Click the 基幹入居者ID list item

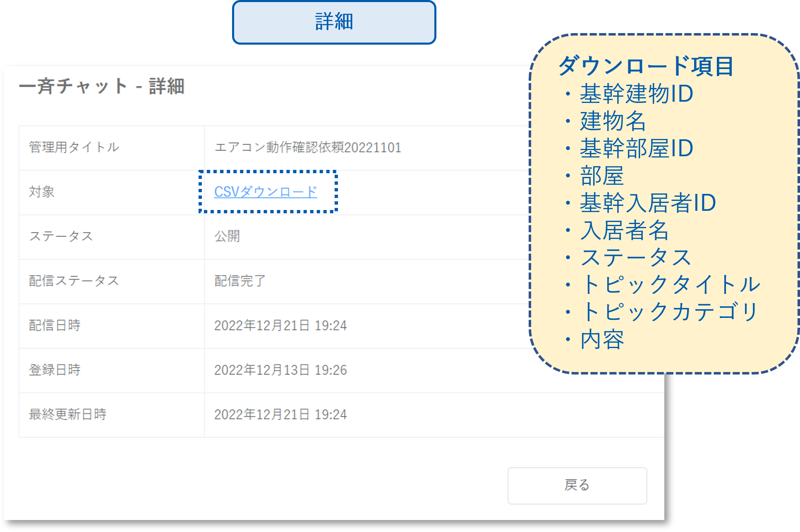[x=648, y=203]
